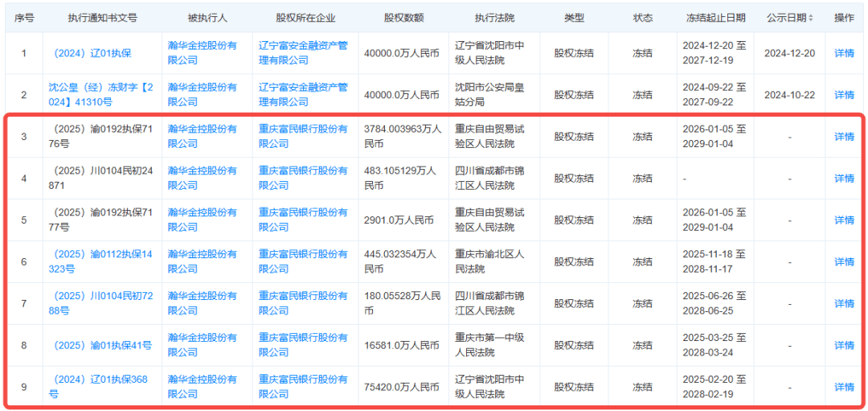
Task: Open 重庆富民银行股份有限公司 link in row 7
Action: click(303, 303)
